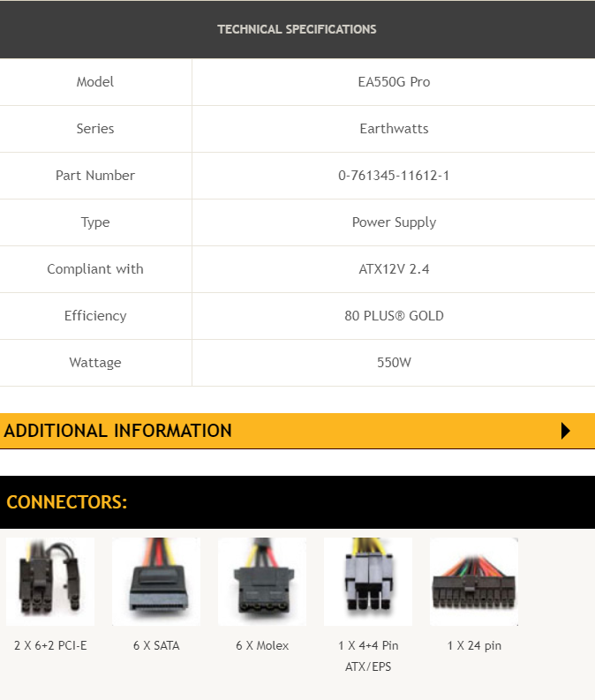Select part number 0-761345-11612-1

tap(394, 176)
